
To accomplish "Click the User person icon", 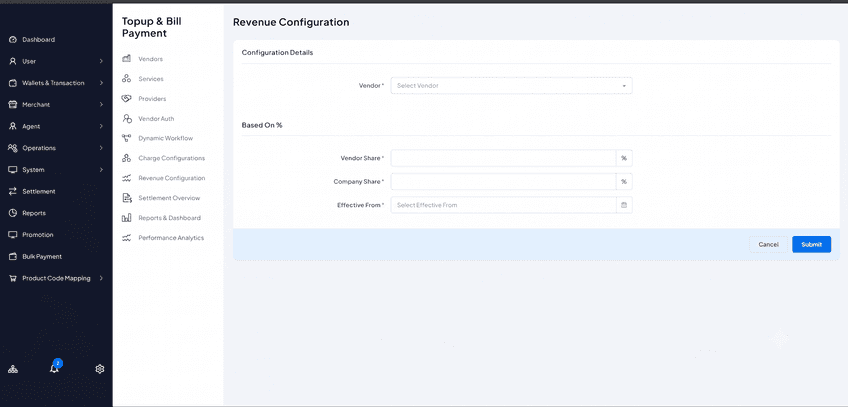I will (x=13, y=61).
